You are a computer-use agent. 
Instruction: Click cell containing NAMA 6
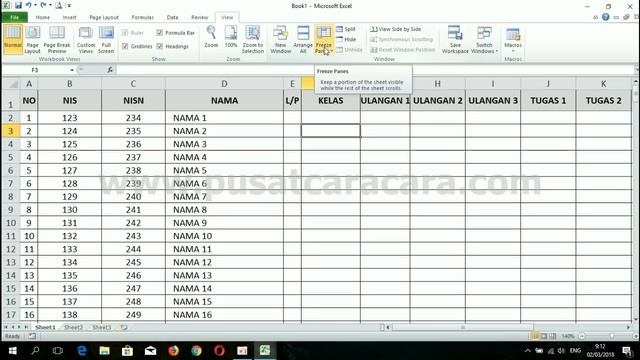[x=224, y=183]
